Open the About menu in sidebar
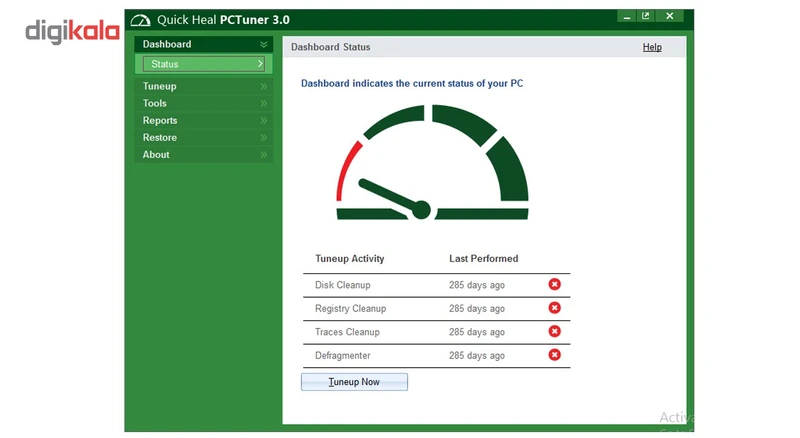800x438 pixels. pyautogui.click(x=156, y=155)
